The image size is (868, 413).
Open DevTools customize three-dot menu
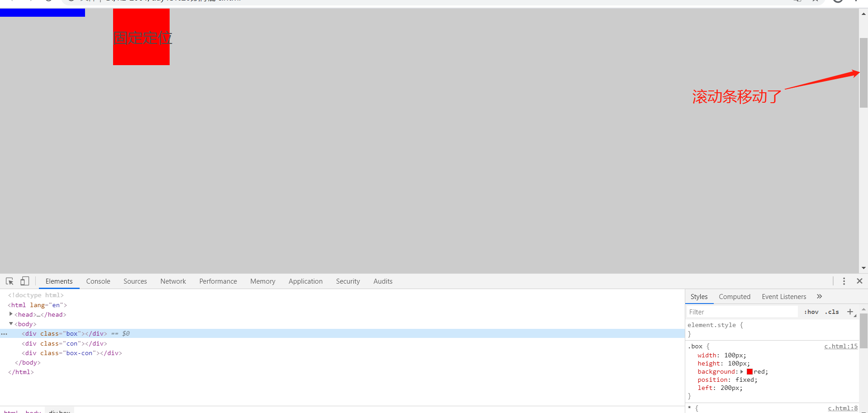pyautogui.click(x=844, y=281)
